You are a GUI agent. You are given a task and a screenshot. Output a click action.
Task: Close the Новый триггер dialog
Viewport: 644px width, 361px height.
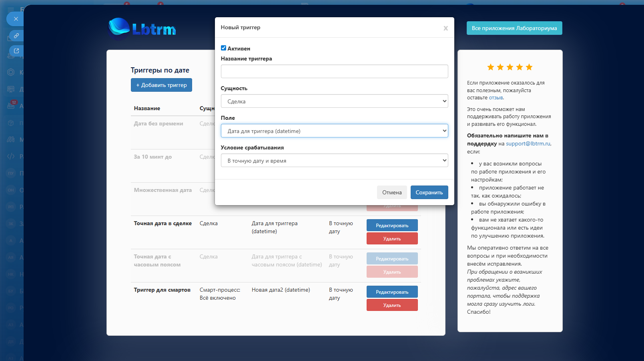[445, 28]
